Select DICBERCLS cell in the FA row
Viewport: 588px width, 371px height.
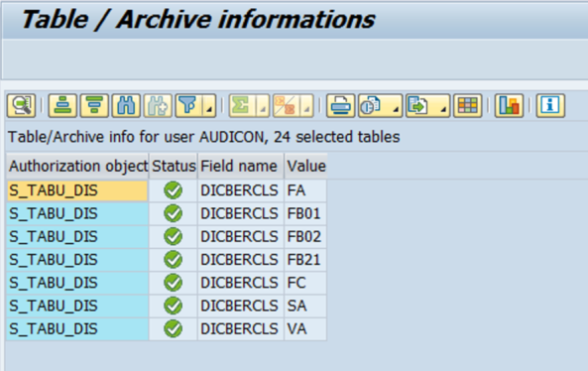(x=240, y=190)
